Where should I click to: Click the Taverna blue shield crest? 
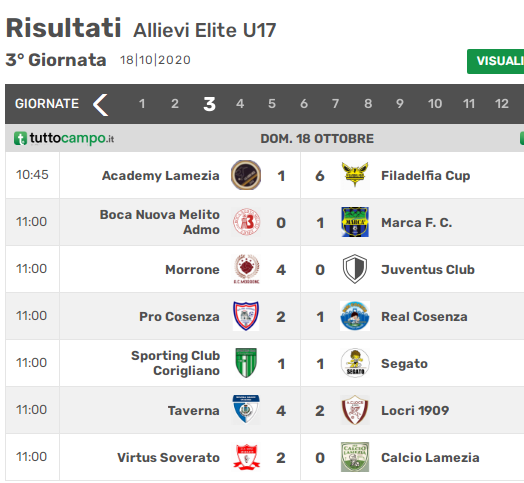(x=246, y=410)
